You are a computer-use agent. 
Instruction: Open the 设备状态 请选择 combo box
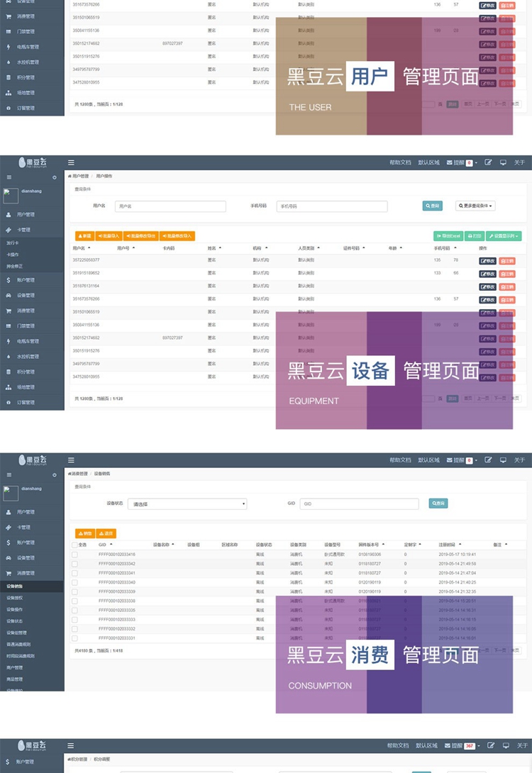[187, 504]
